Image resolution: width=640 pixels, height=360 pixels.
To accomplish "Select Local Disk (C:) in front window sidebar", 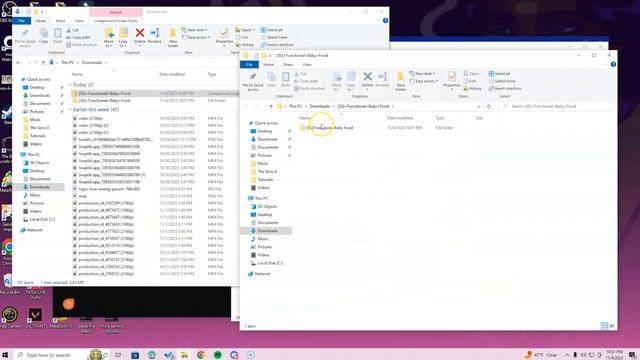I will [270, 263].
